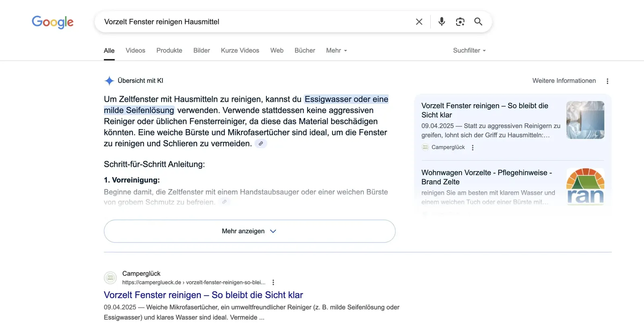
Task: Open Google Lens image search icon
Action: (460, 22)
